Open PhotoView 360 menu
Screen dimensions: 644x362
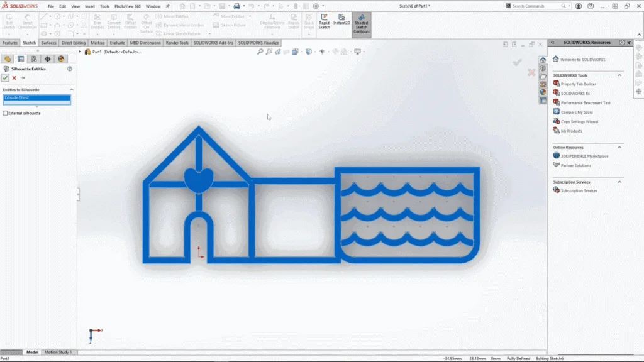click(x=127, y=6)
